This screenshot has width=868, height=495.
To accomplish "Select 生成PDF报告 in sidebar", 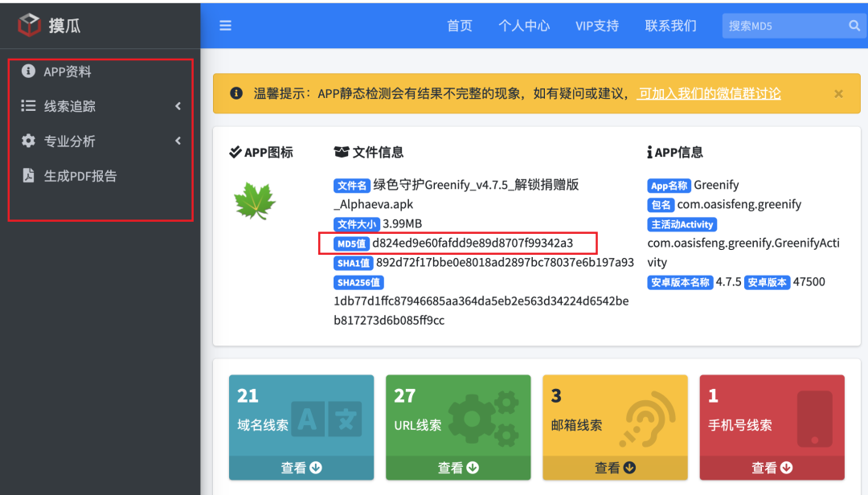I will point(100,176).
